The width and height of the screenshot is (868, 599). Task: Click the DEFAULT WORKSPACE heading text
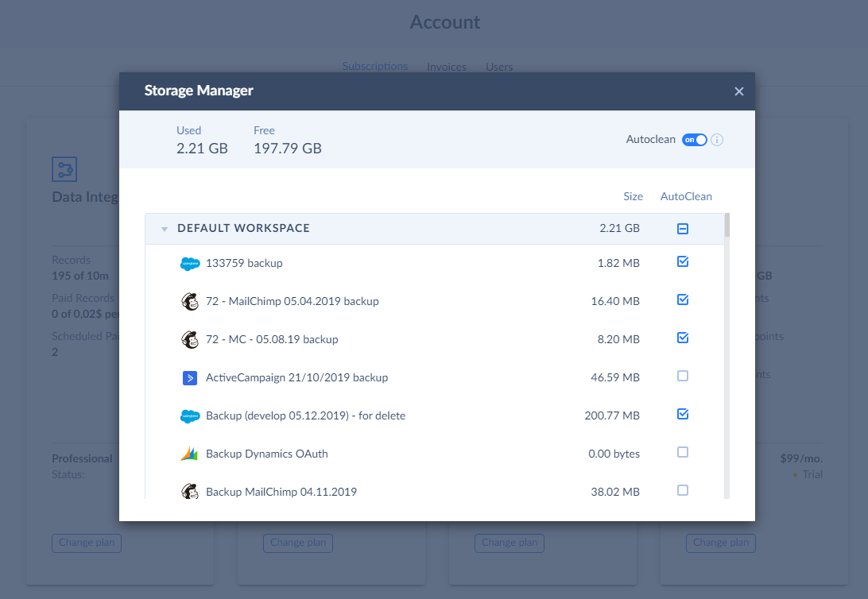pyautogui.click(x=243, y=229)
